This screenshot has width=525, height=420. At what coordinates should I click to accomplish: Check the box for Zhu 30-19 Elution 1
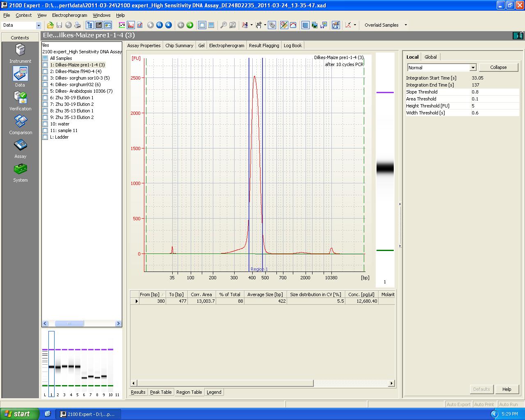point(45,98)
